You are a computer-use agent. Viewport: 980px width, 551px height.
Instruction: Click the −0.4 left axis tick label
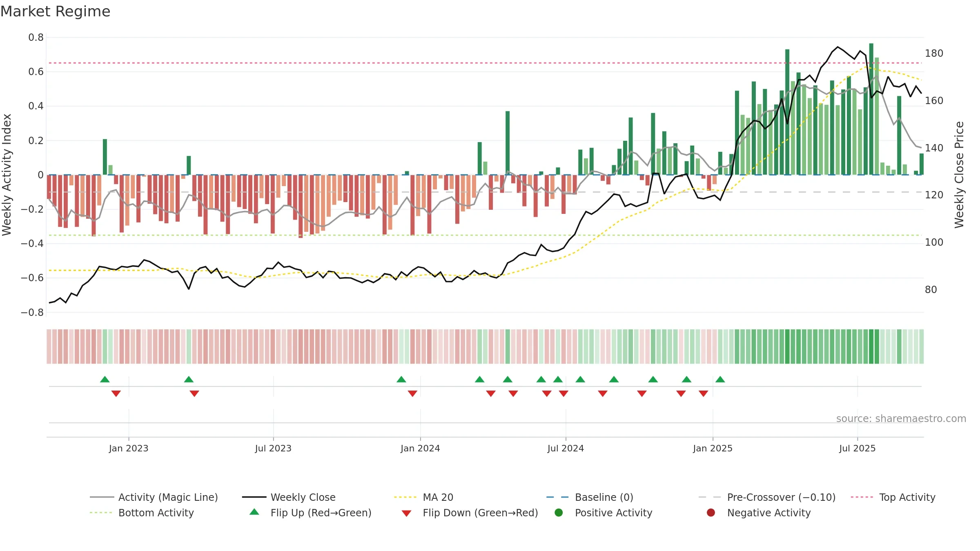(32, 244)
